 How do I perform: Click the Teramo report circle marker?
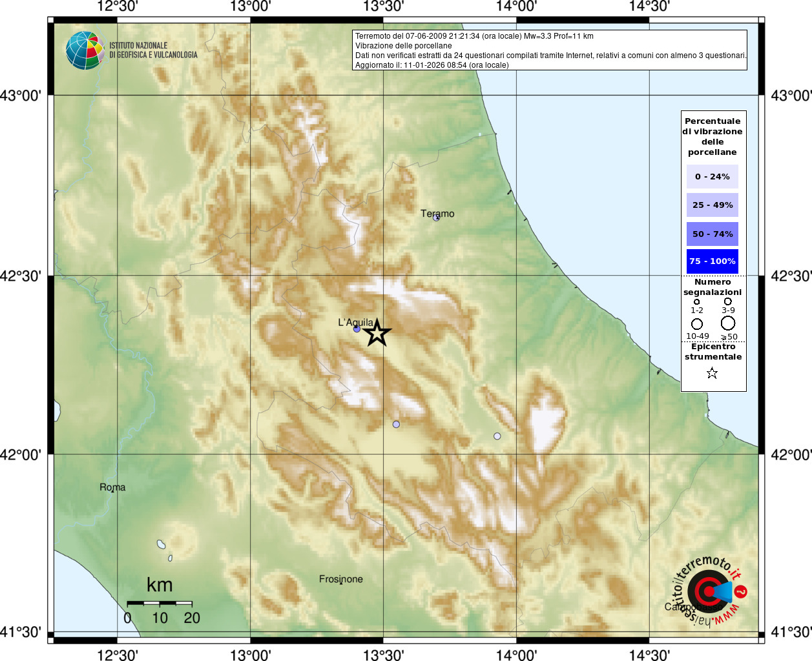point(436,218)
